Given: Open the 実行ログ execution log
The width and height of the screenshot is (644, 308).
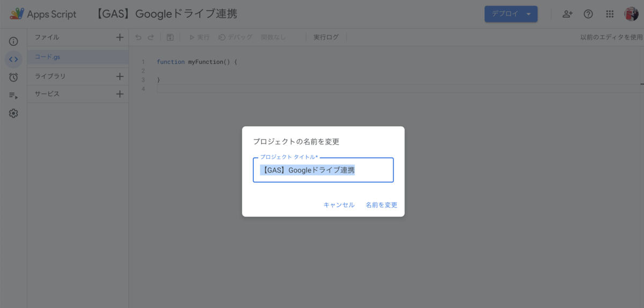Looking at the screenshot, I should point(326,38).
